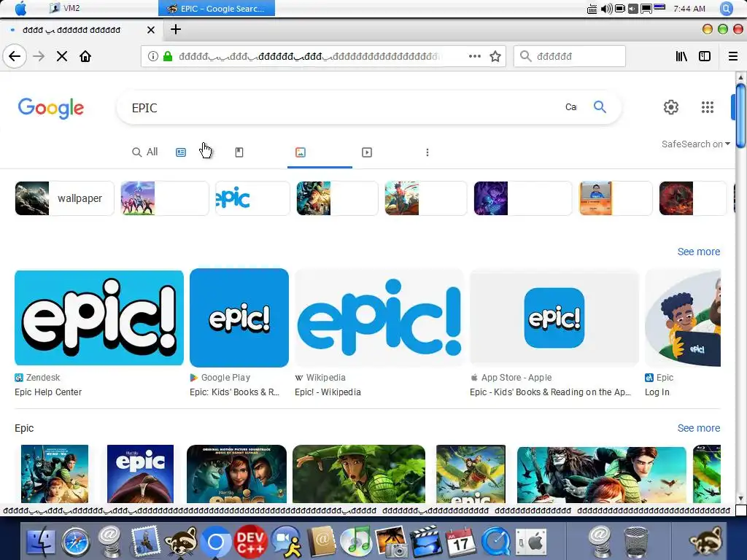Image resolution: width=747 pixels, height=560 pixels.
Task: Click the Google logo
Action: click(x=51, y=108)
